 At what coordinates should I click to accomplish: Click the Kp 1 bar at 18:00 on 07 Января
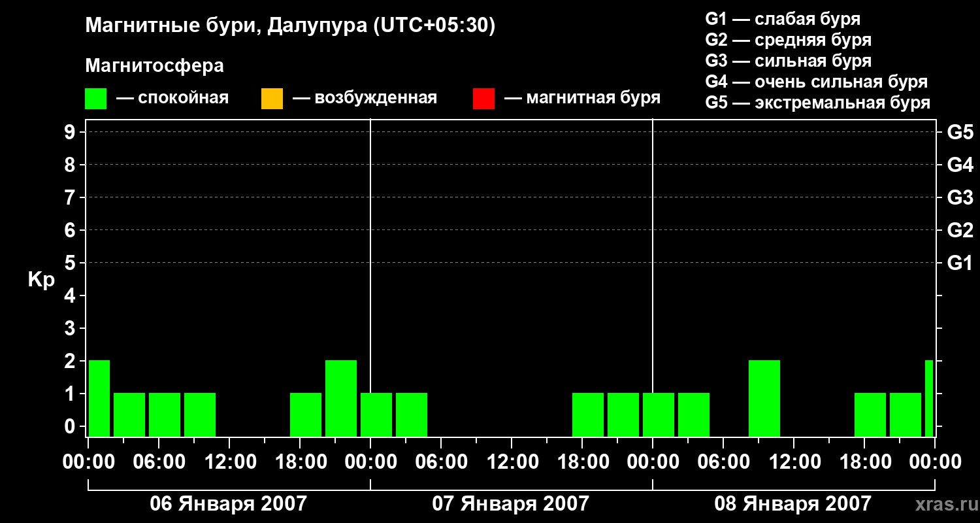(x=588, y=414)
